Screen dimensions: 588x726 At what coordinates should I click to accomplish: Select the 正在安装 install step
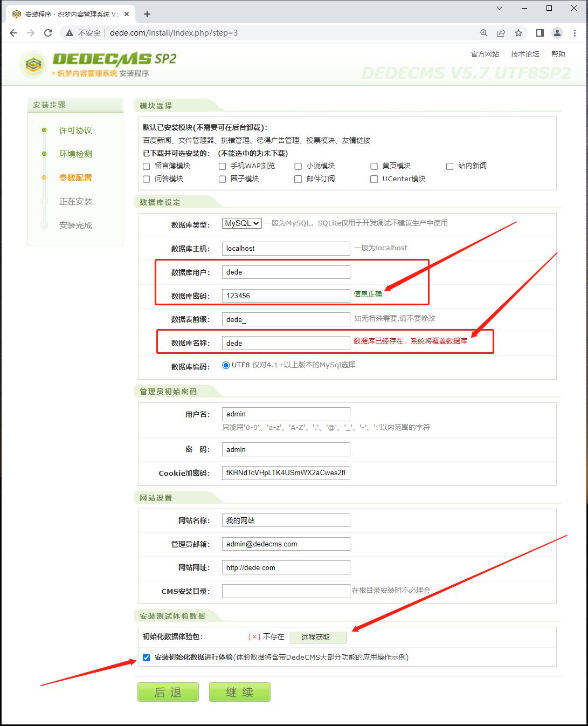tap(75, 202)
